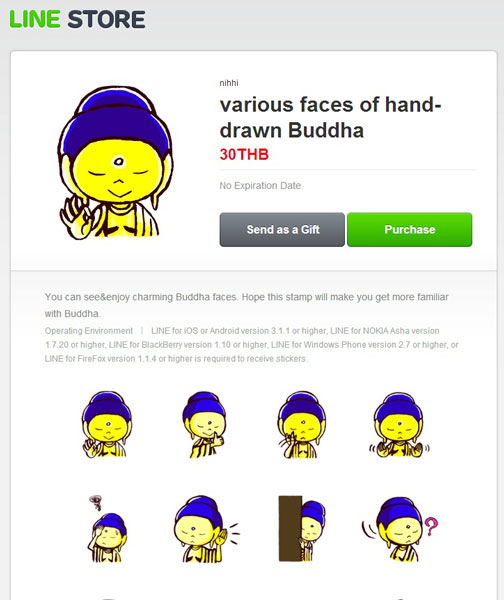Select the listening ear-cupping Buddha sticker
The height and width of the screenshot is (600, 504).
tap(206, 528)
